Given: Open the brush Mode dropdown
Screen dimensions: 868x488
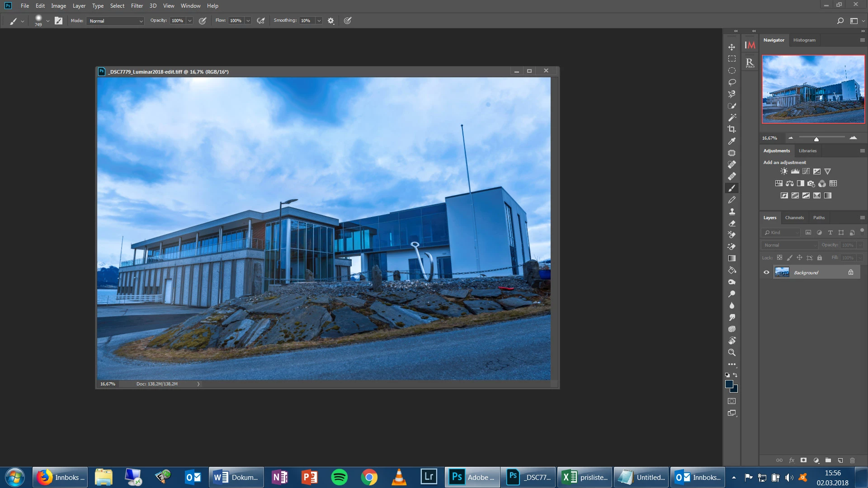Looking at the screenshot, I should coord(115,21).
